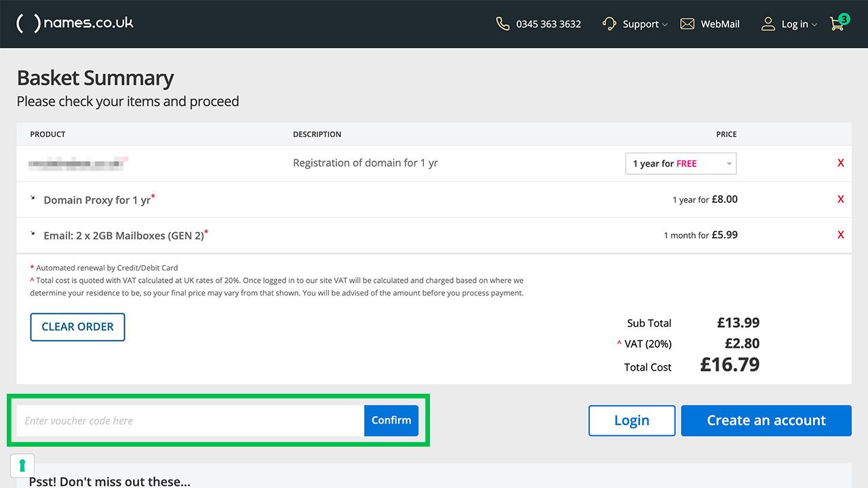Remove the Domain Proxy item with its X
Viewport: 868px width, 488px height.
[841, 199]
